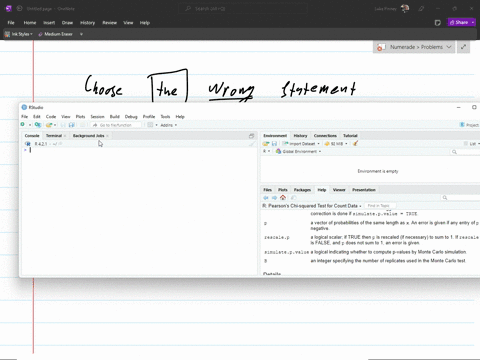Viewport: 480px width, 360px height.
Task: Open the R language selector dropdown in Environment pane
Action: click(x=266, y=151)
